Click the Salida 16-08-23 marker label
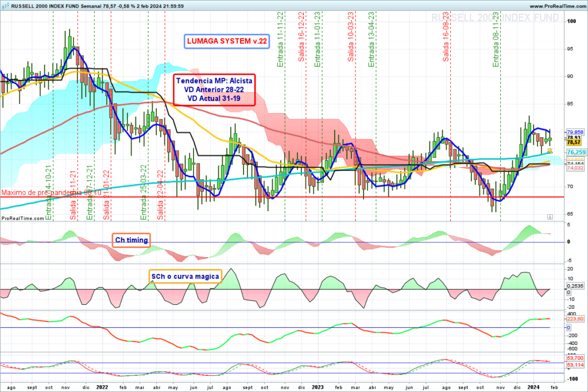The width and height of the screenshot is (588, 392). tap(446, 37)
